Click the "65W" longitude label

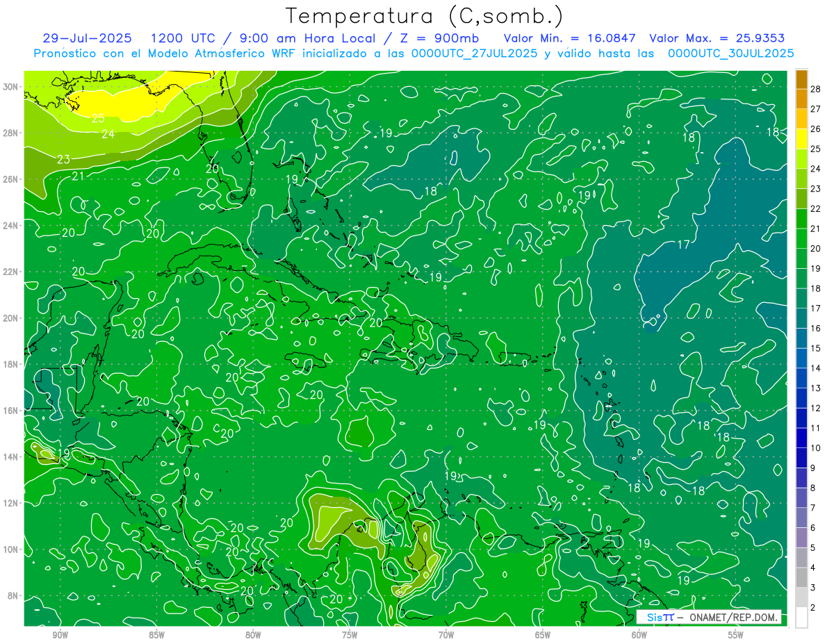coord(543,635)
